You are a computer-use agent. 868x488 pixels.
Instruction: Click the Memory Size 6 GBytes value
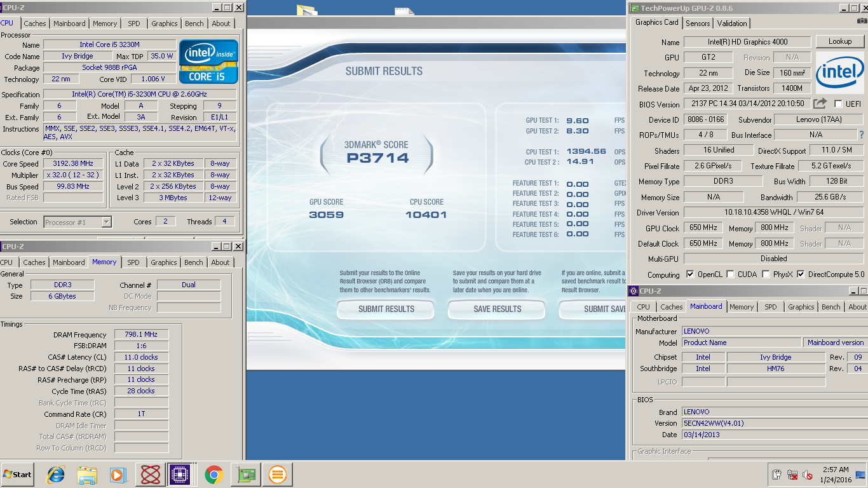click(x=62, y=296)
